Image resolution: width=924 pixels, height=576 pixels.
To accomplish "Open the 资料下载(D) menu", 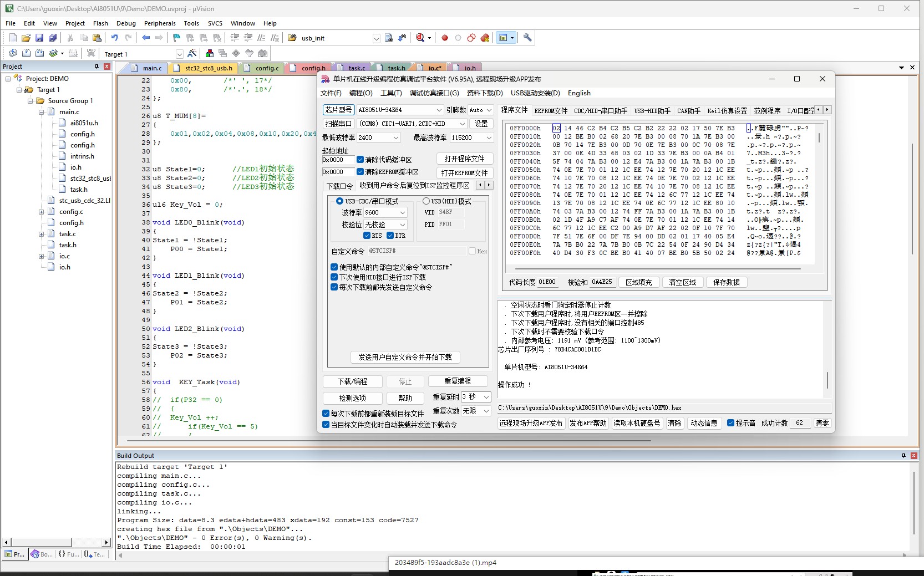I will (485, 93).
